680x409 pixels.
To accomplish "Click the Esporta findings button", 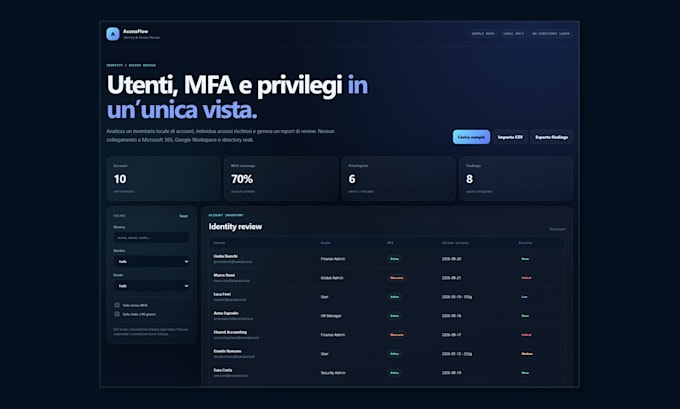I will pyautogui.click(x=551, y=137).
